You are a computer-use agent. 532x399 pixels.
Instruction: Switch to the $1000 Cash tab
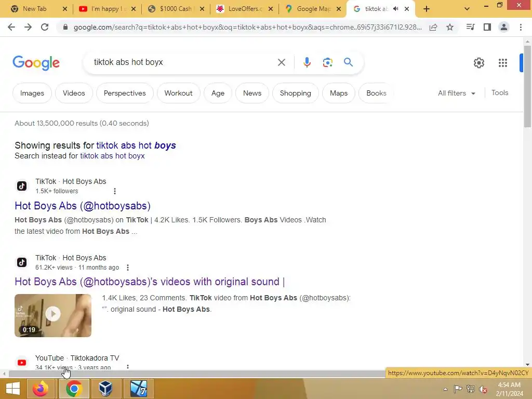click(x=176, y=9)
